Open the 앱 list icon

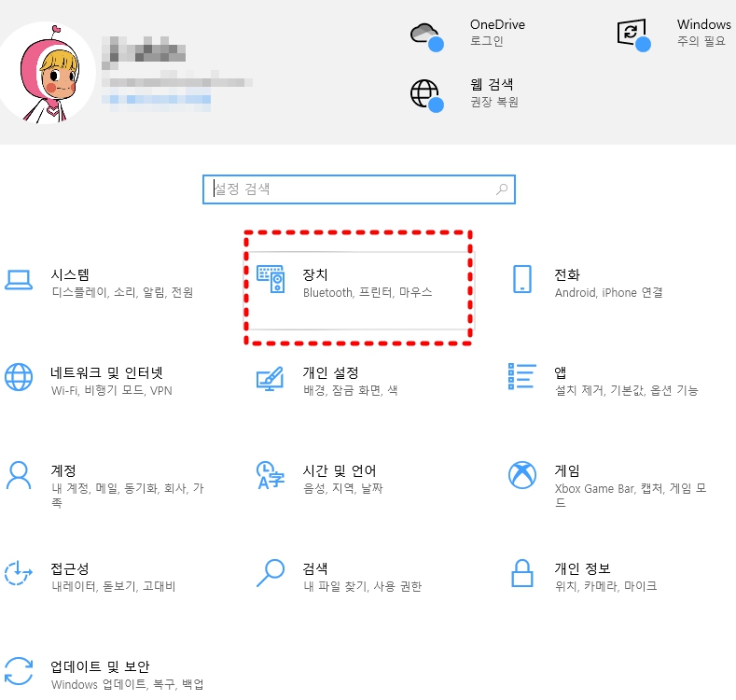522,376
